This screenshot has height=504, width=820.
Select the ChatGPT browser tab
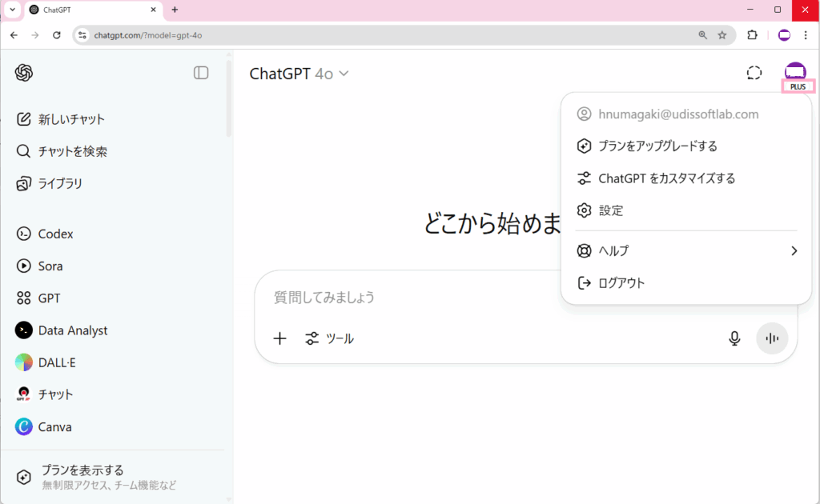[93, 10]
